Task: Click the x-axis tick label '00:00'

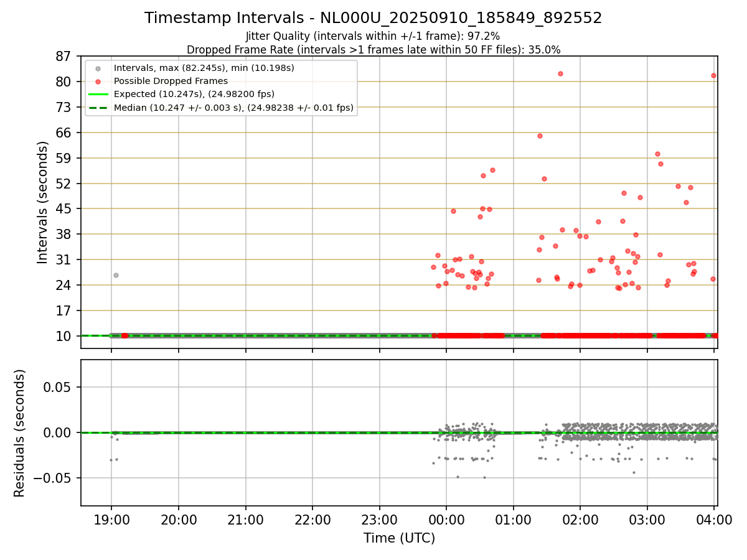Action: [x=446, y=519]
